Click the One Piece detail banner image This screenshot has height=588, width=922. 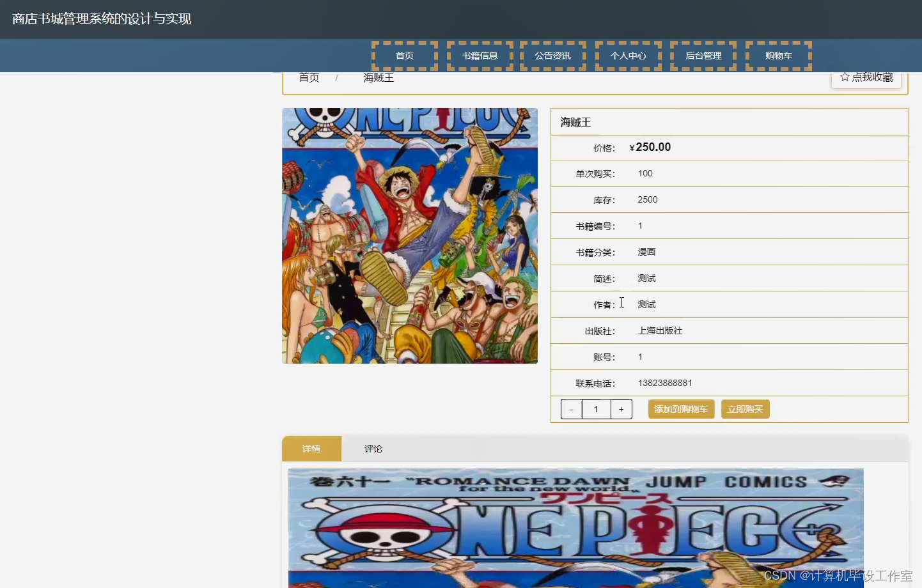click(x=576, y=528)
